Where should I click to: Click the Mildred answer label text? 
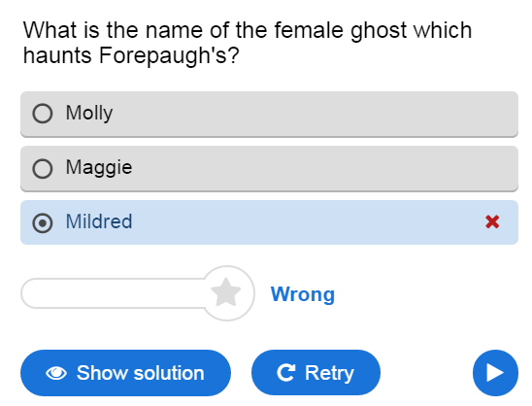tap(99, 221)
